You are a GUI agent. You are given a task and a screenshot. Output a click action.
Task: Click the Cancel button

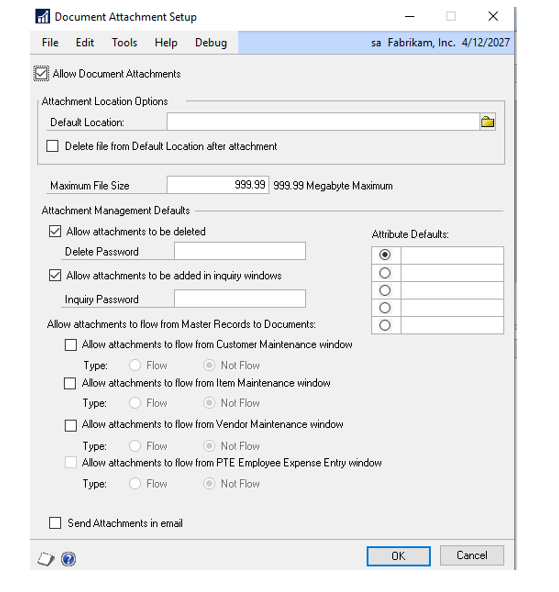coord(471,555)
